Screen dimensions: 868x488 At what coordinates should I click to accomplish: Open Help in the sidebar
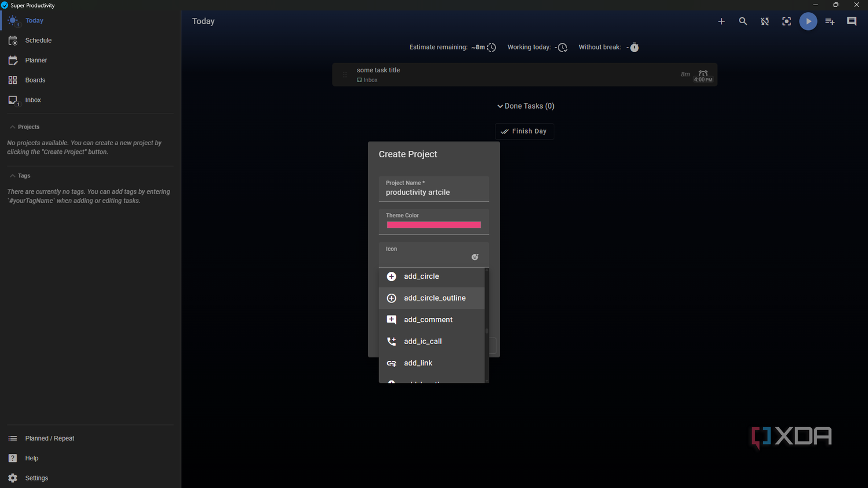[x=90, y=459]
